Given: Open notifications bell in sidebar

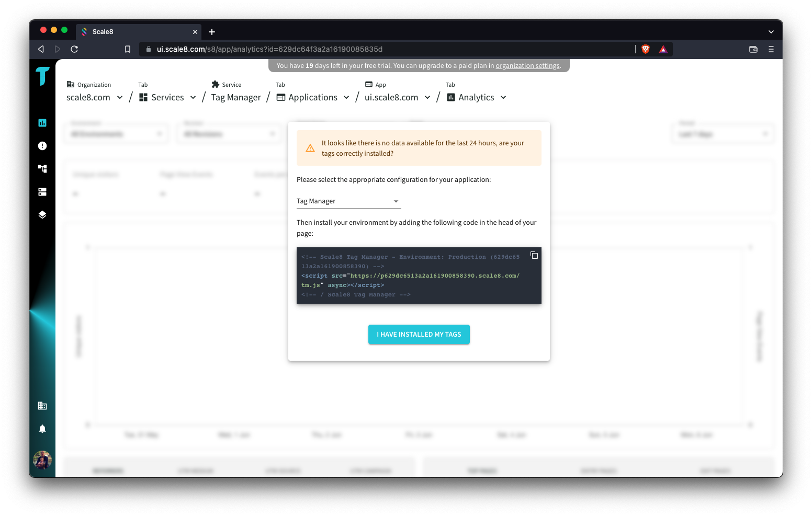Looking at the screenshot, I should coord(42,429).
